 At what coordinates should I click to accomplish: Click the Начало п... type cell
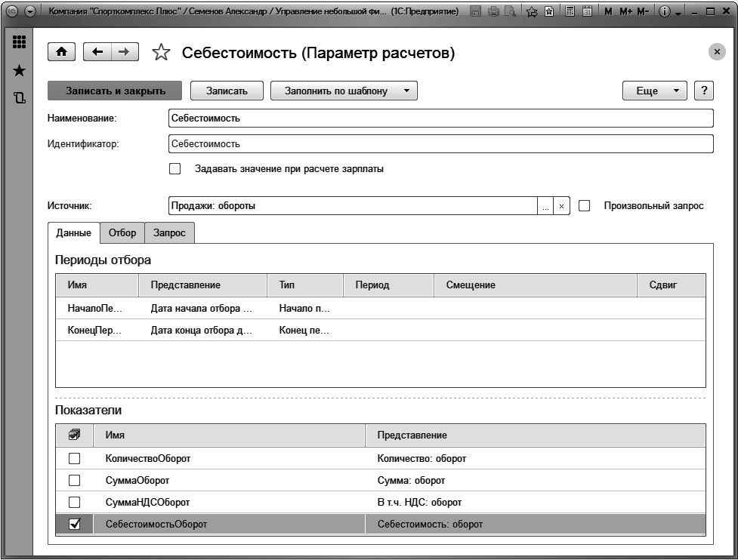click(305, 309)
